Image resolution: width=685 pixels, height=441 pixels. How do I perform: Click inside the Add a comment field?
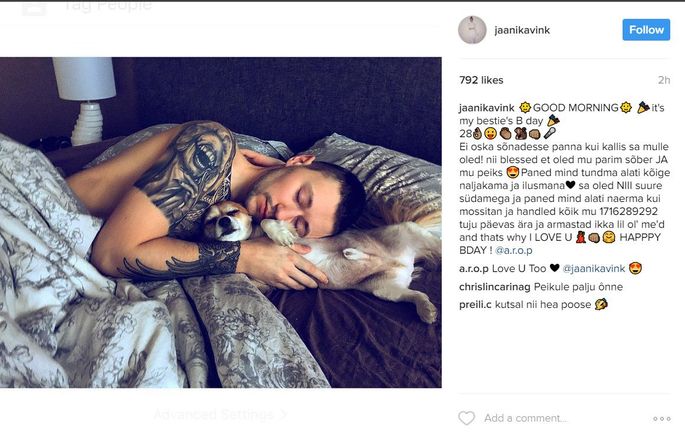[x=525, y=418]
